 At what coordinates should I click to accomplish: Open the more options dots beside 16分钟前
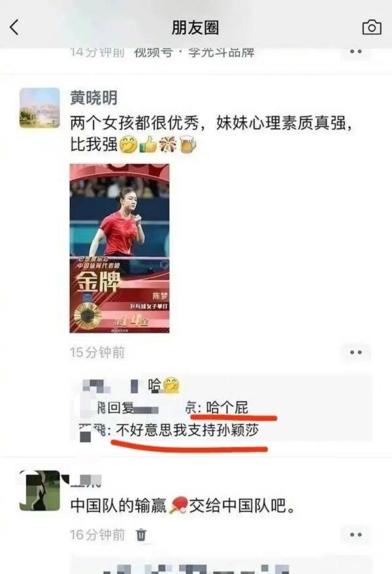tap(356, 535)
